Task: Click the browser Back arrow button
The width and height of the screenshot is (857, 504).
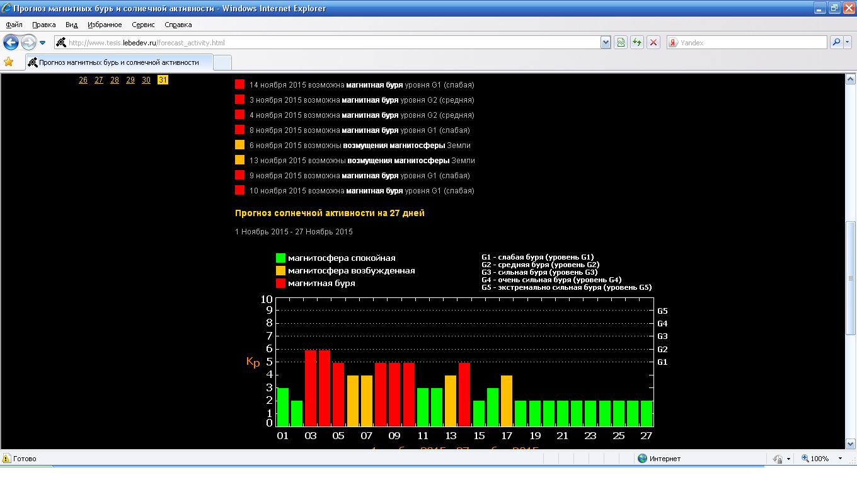Action: (x=11, y=42)
